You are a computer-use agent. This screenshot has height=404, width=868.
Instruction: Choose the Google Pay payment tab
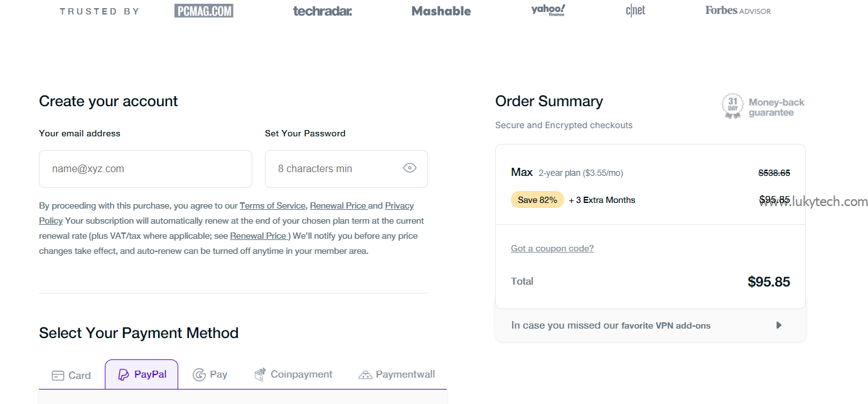[210, 374]
